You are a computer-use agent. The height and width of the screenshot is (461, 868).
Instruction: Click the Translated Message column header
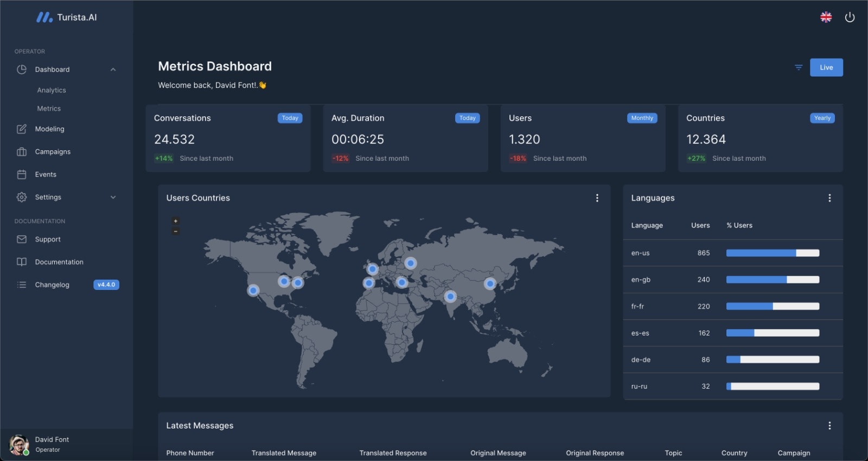(x=284, y=453)
